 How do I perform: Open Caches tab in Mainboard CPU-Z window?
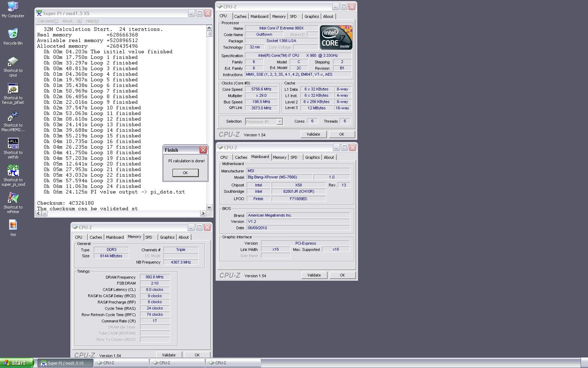(x=241, y=158)
